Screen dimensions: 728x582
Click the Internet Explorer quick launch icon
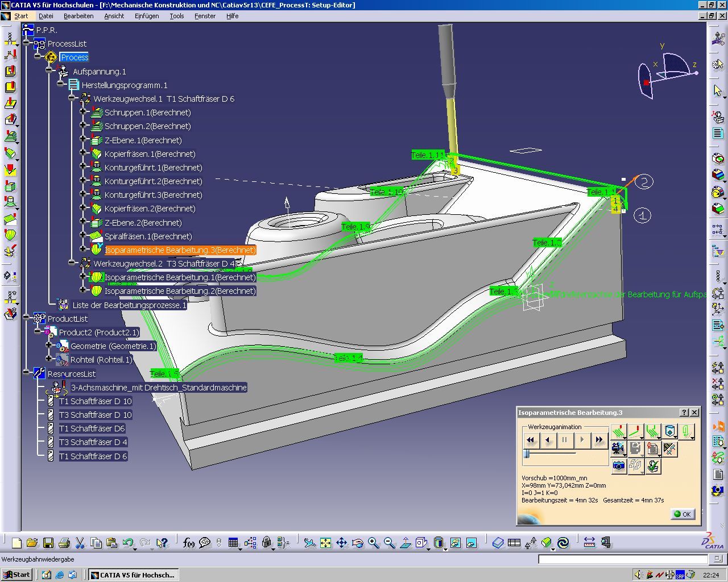(x=59, y=575)
